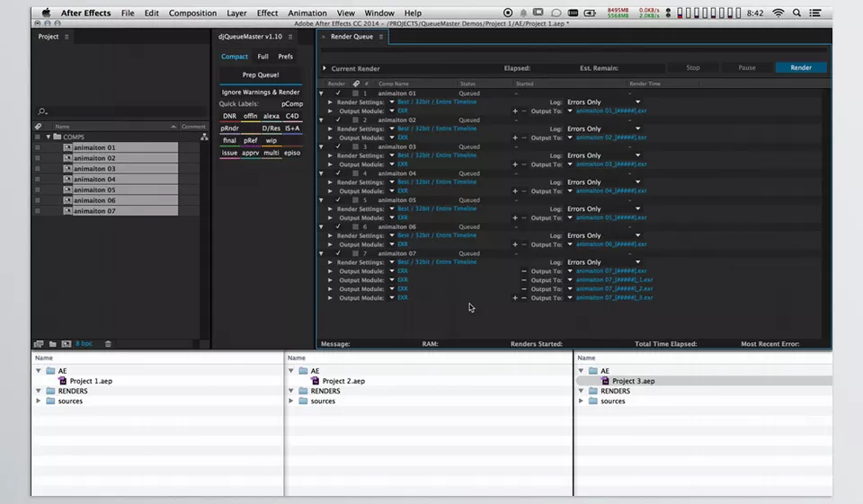The height and width of the screenshot is (504, 863).
Task: Click label box for animaiton 03 in Project
Action: pos(38,169)
